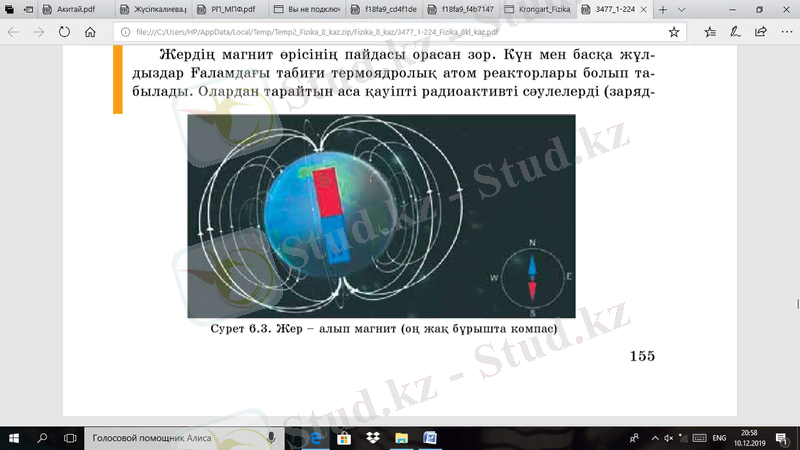Open the People icon in tray

634,438
